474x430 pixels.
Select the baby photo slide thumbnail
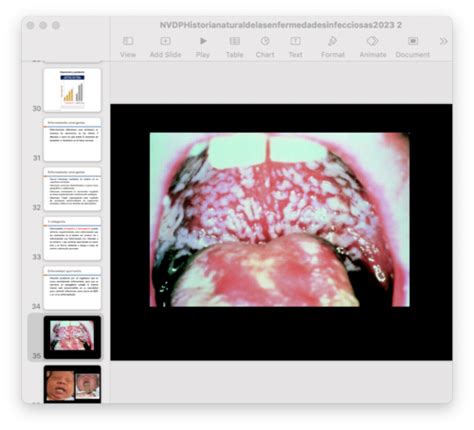click(x=72, y=384)
